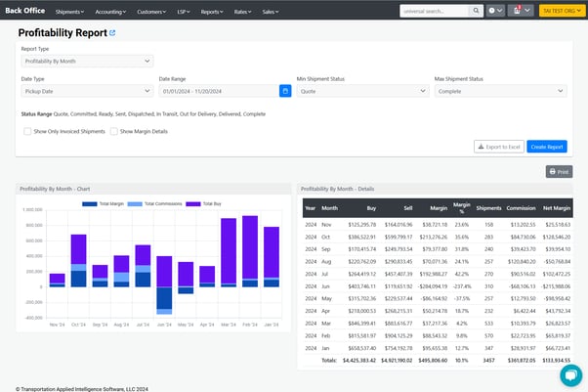Select the Oct sell value $599,799.17
The image size is (588, 392).
click(x=399, y=237)
